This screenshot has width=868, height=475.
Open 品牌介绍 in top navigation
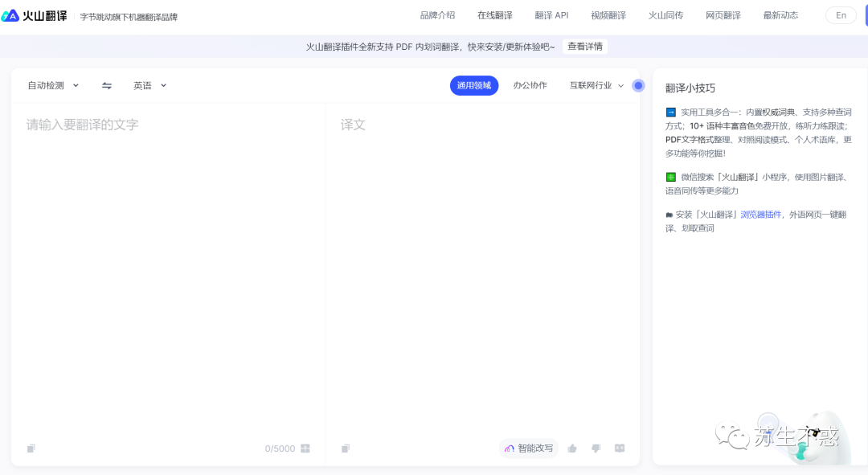pos(437,15)
